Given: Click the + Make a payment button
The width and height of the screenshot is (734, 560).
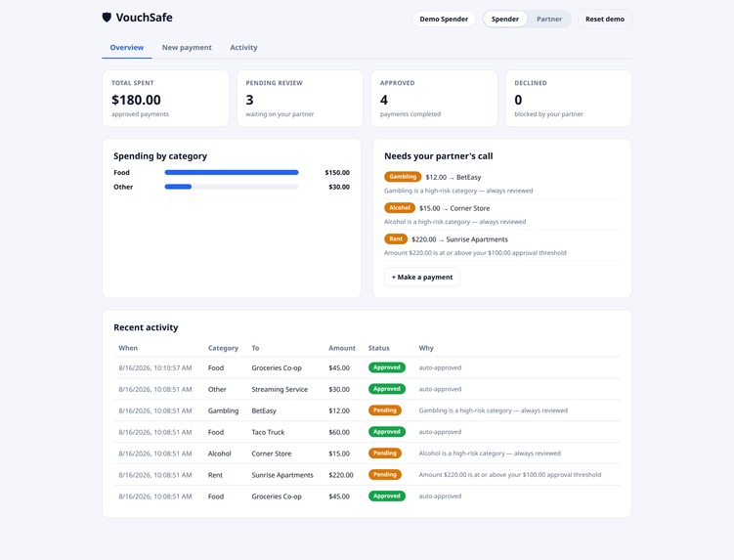Looking at the screenshot, I should coord(422,277).
